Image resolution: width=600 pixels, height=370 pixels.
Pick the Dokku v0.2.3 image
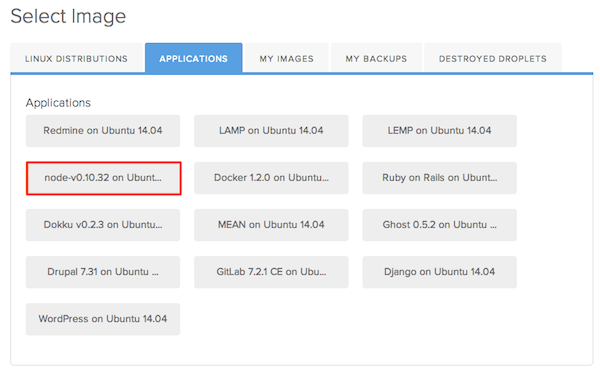103,225
